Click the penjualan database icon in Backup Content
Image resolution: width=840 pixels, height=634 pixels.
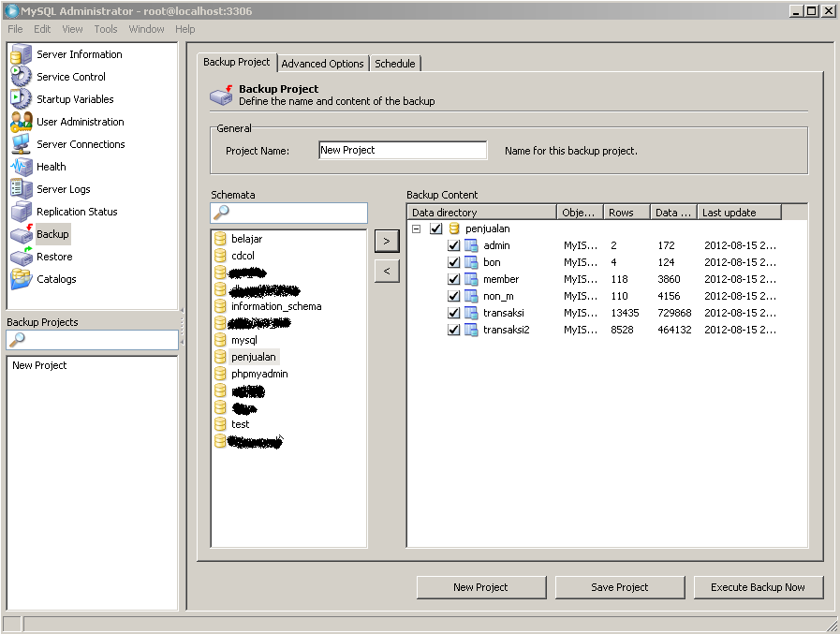(454, 229)
